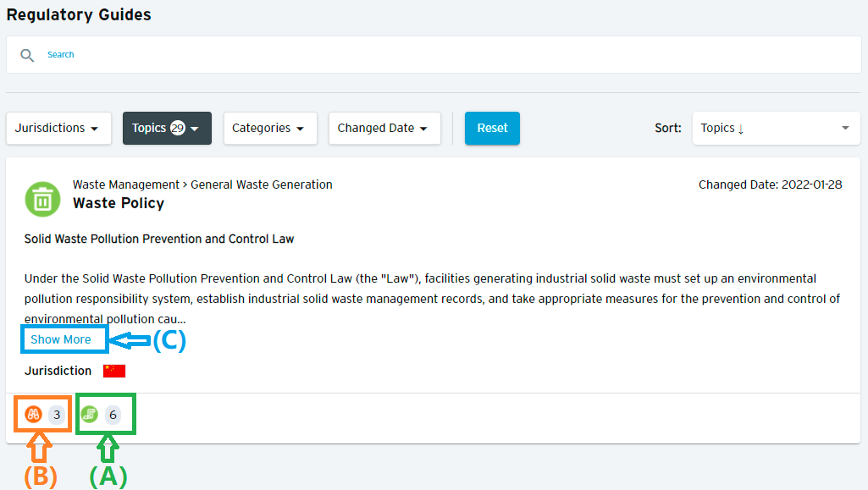This screenshot has width=868, height=490.
Task: Click the green waste bin icon
Action: [42, 199]
